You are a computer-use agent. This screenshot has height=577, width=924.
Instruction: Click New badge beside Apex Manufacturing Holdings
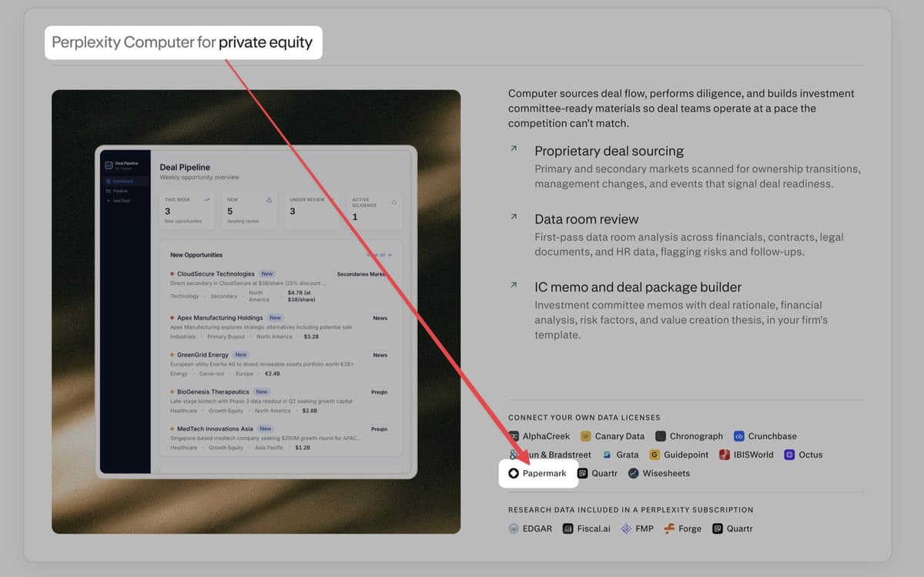[x=275, y=317]
